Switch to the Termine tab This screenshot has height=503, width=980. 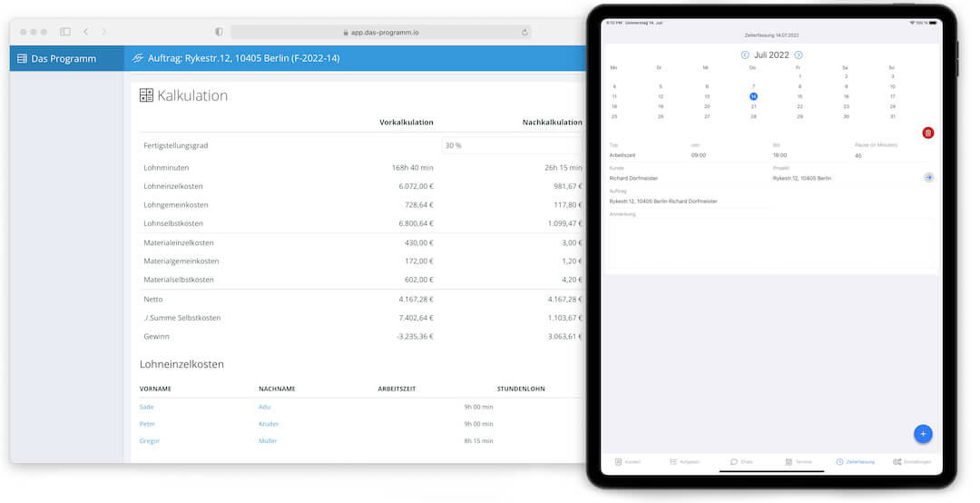pos(799,462)
